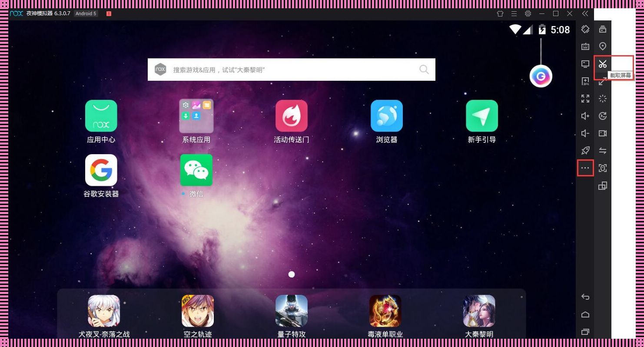The image size is (644, 347).
Task: Open the 应用中心 Nox app store
Action: click(x=101, y=116)
